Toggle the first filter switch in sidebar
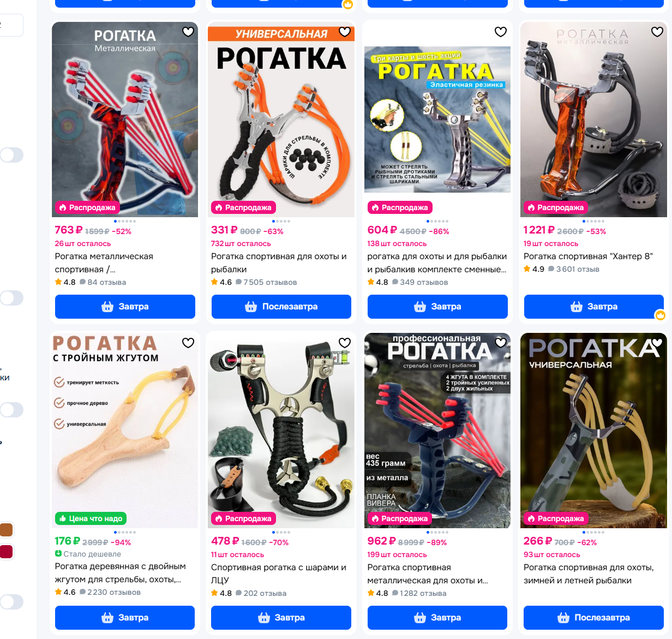Image resolution: width=672 pixels, height=639 pixels. click(x=11, y=155)
